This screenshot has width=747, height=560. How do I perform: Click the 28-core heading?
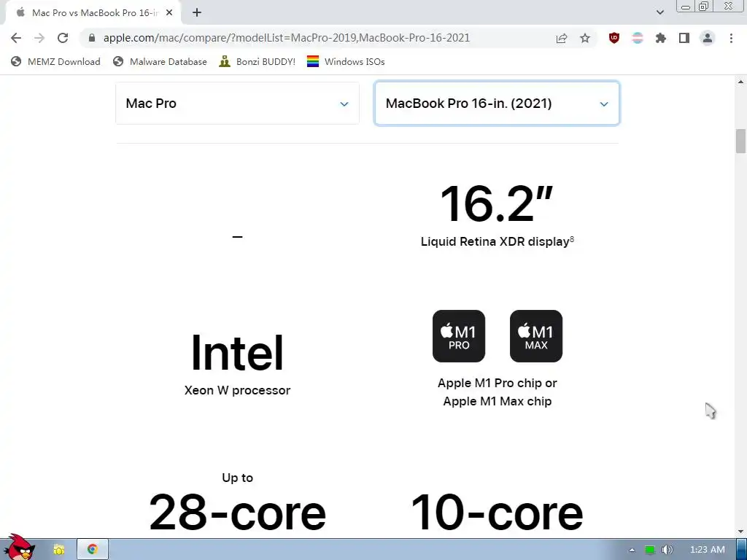point(237,513)
